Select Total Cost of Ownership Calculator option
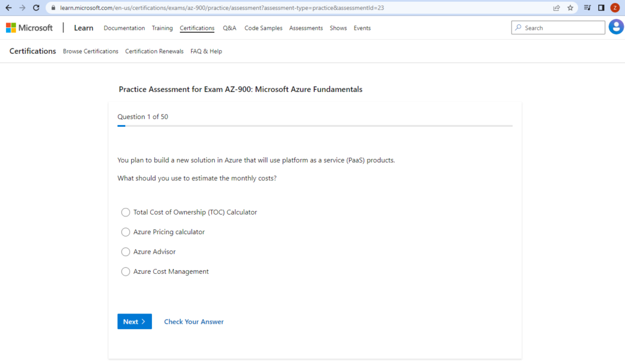The image size is (625, 364). (x=189, y=212)
